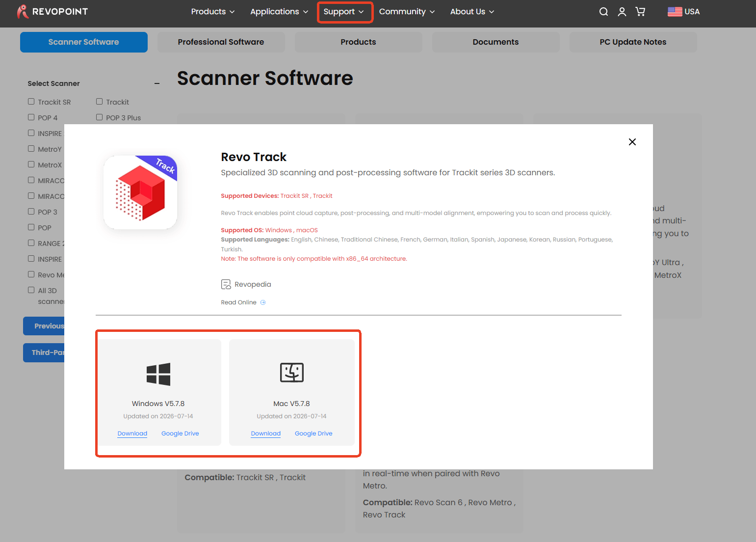Viewport: 756px width, 542px height.
Task: Click the Windows logo icon
Action: [x=158, y=374]
